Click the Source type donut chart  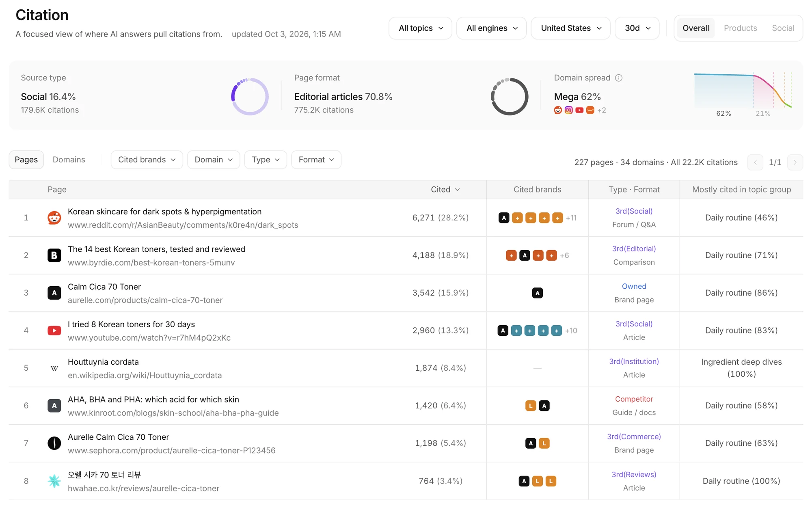250,97
